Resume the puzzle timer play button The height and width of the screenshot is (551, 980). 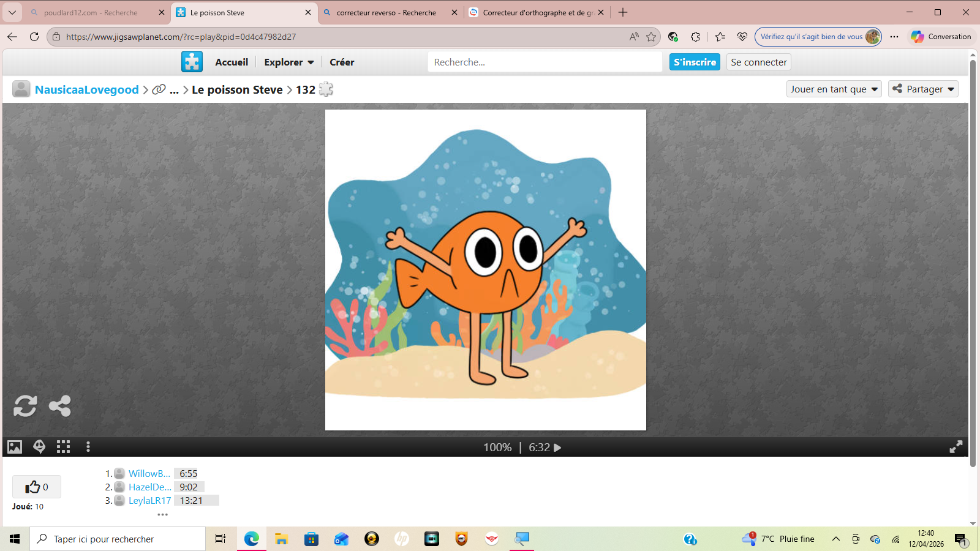(x=557, y=448)
